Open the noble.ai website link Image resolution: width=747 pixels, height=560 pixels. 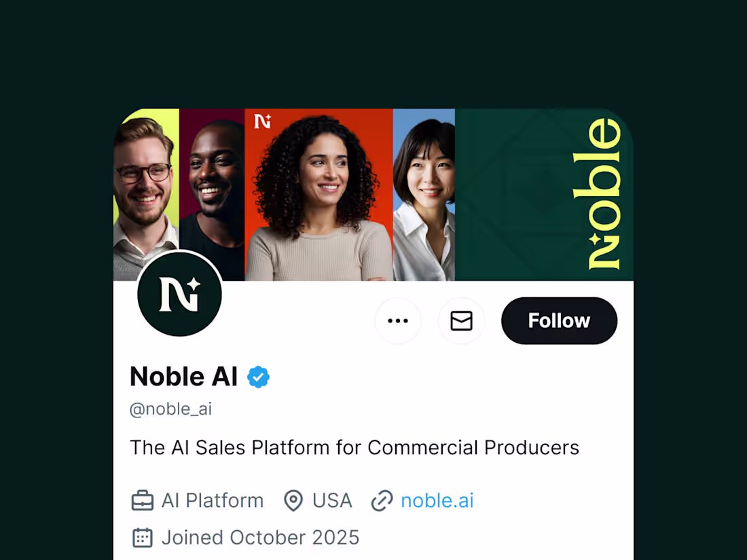pyautogui.click(x=437, y=500)
